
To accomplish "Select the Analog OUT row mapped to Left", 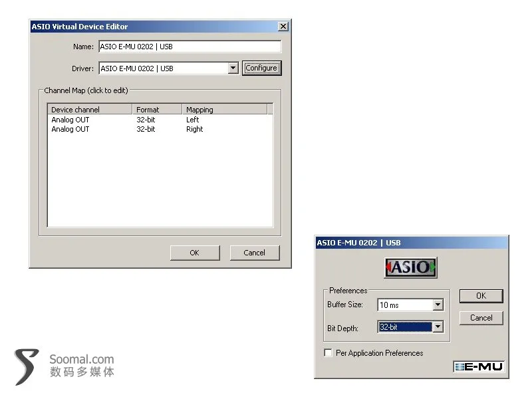I will tap(160, 120).
